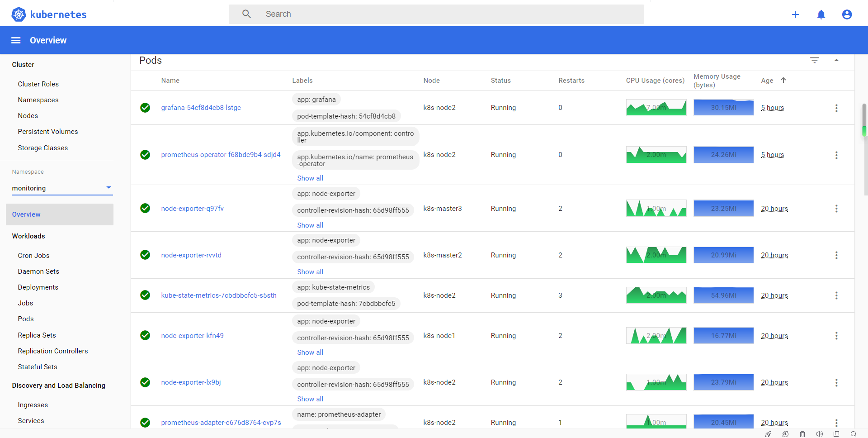Show all labels for node-exporter-kfn49

pos(310,352)
